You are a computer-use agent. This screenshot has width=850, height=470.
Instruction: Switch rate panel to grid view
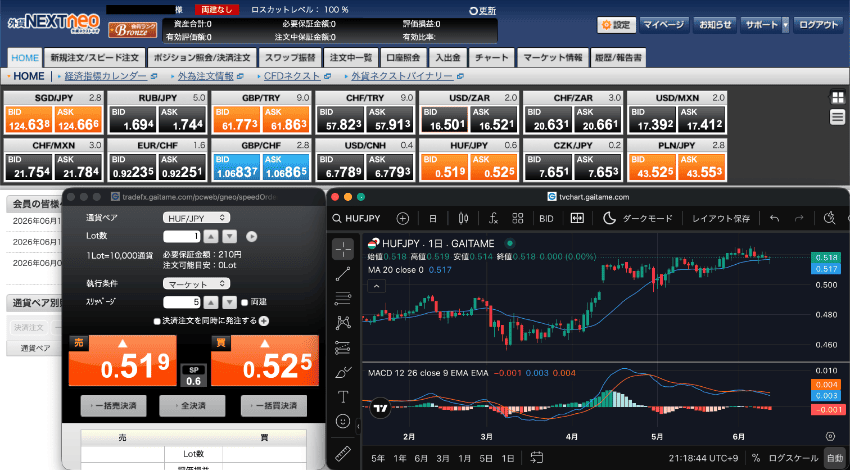838,97
